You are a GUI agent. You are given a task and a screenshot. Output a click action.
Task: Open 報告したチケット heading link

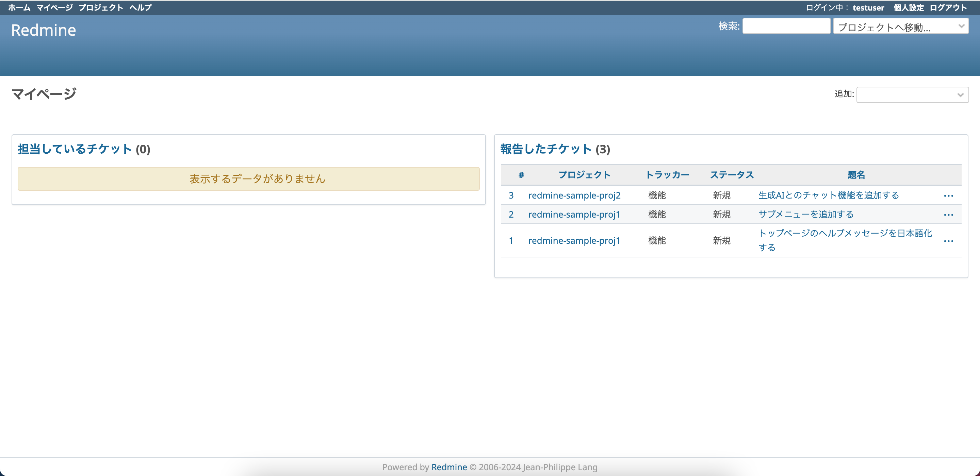tap(545, 149)
